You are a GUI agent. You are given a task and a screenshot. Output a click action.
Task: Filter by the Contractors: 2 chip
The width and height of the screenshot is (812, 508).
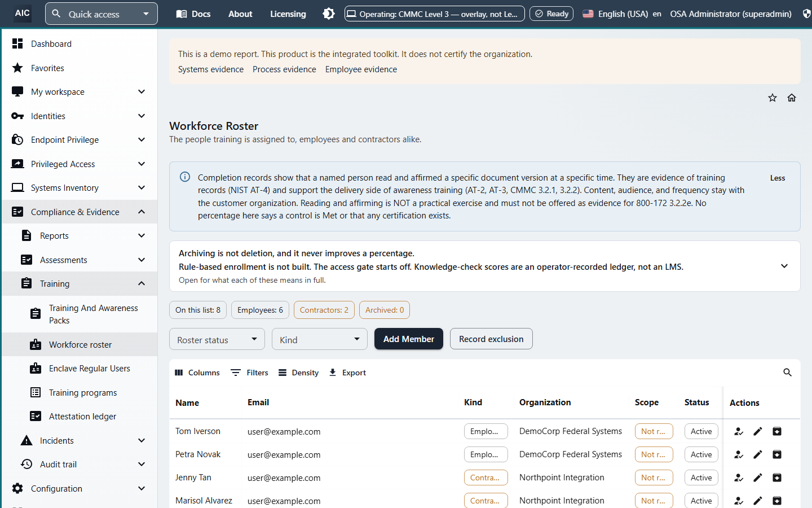pyautogui.click(x=324, y=310)
